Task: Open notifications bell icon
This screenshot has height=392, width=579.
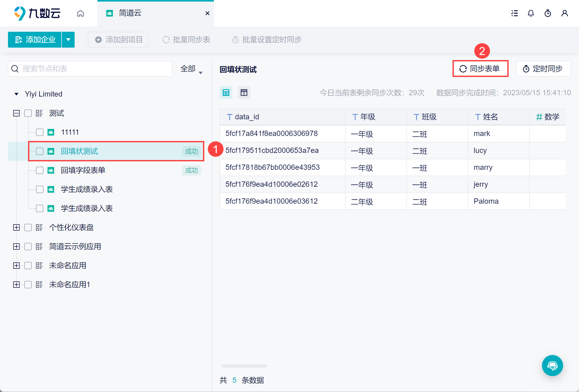Action: click(x=531, y=13)
